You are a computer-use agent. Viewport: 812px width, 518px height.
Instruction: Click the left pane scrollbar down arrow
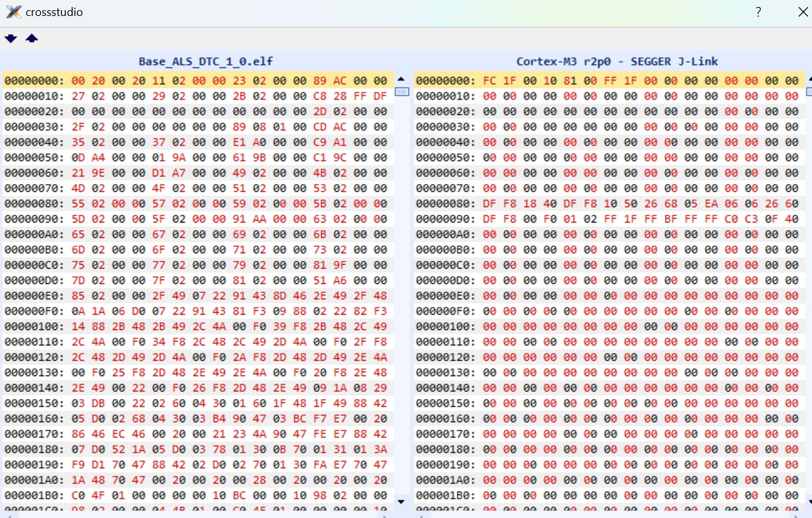click(401, 501)
